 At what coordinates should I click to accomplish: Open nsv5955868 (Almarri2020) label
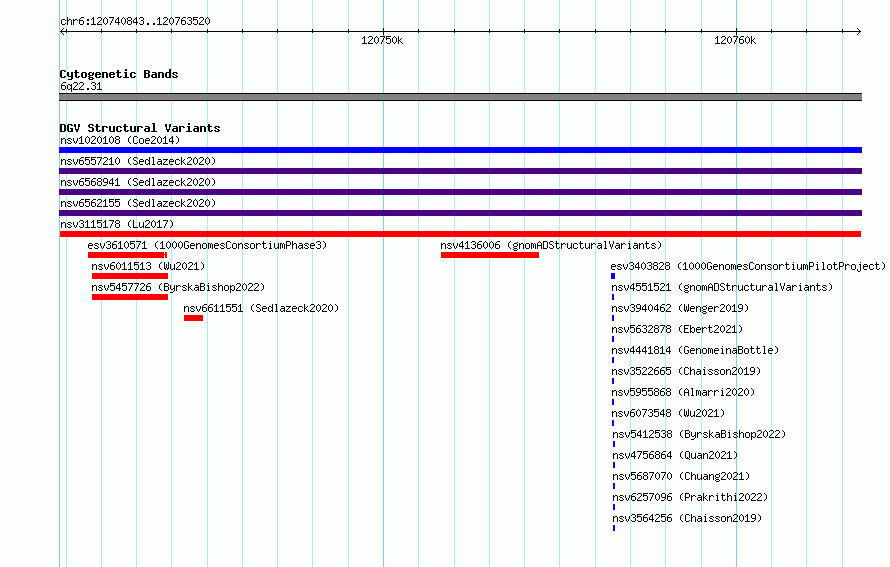pyautogui.click(x=683, y=392)
